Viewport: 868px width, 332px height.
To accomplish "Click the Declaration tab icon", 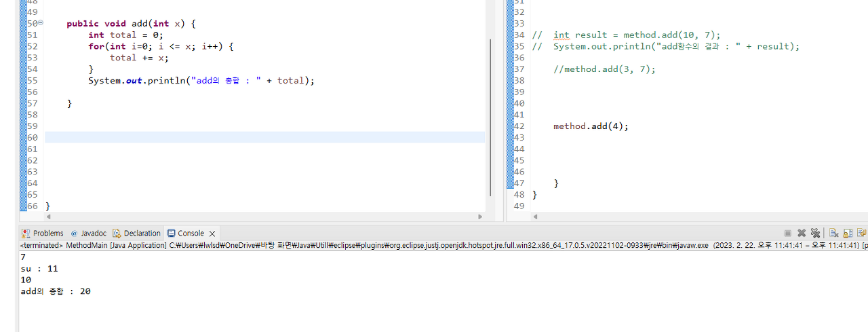I will 117,233.
